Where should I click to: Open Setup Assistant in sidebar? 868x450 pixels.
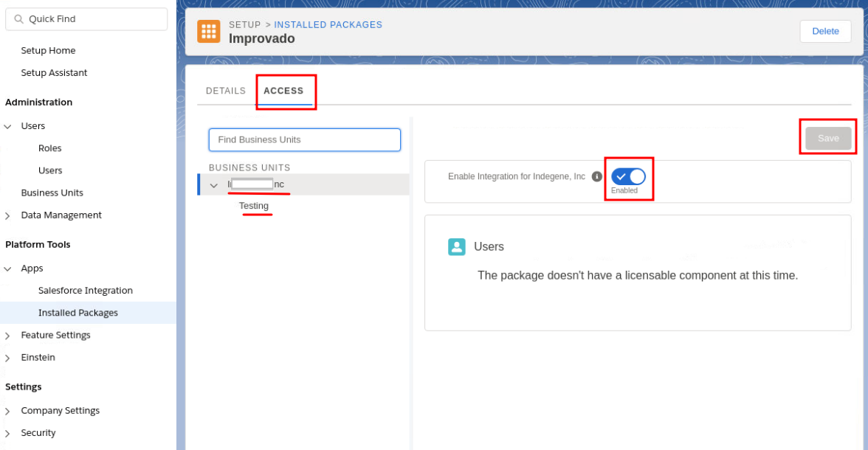(55, 72)
